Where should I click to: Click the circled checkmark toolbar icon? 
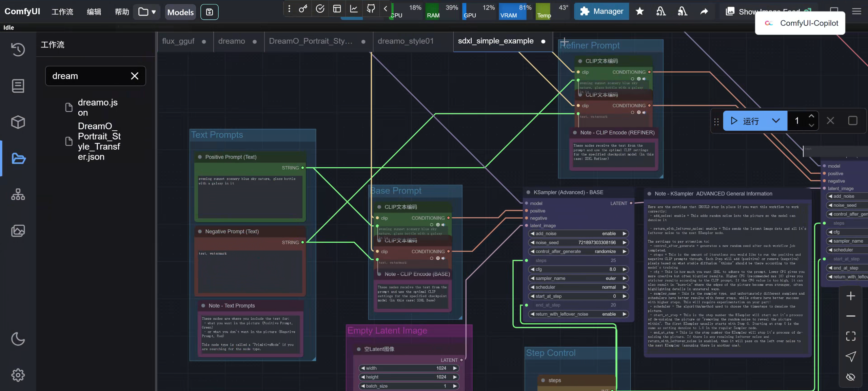click(x=320, y=9)
